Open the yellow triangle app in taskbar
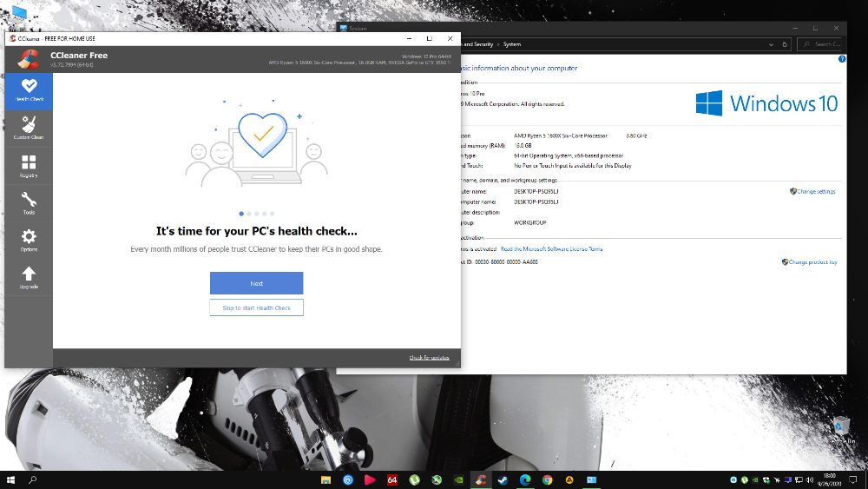868x489 pixels. pos(569,479)
